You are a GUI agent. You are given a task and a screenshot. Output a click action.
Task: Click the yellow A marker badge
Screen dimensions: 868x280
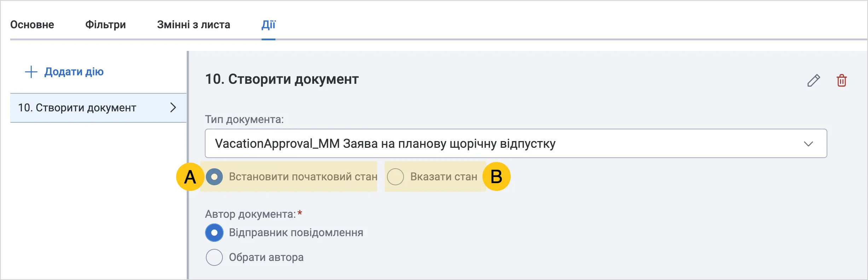[x=190, y=177]
